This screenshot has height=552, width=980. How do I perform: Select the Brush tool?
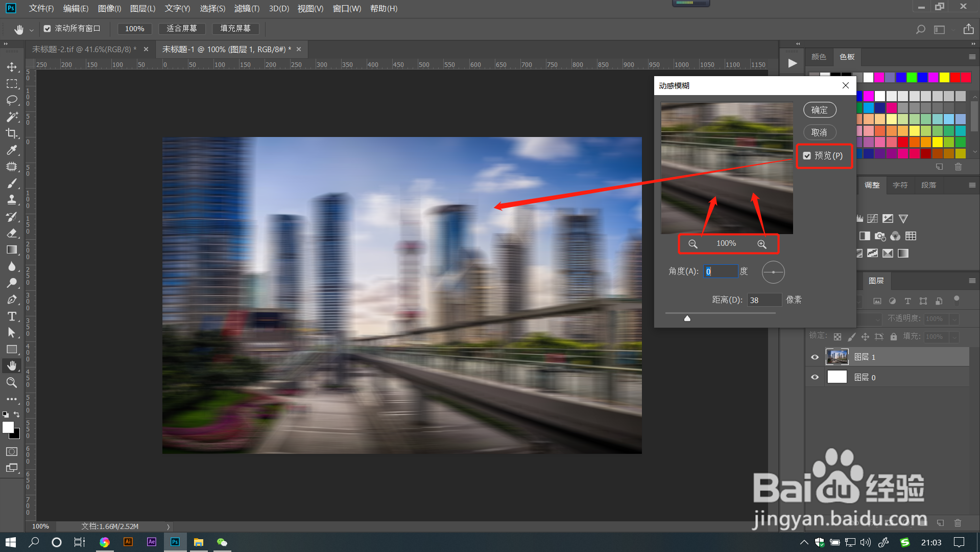pos(12,183)
